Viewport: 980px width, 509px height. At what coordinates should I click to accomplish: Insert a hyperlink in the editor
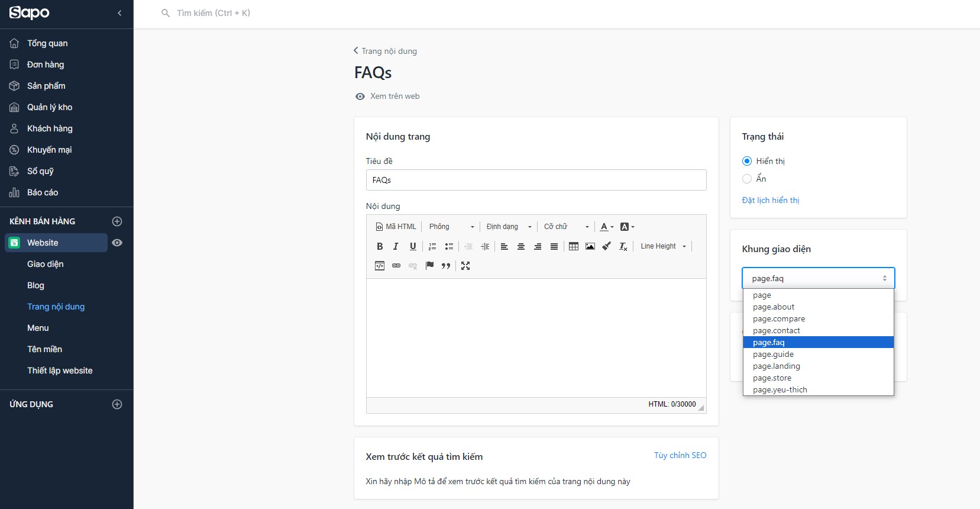396,266
